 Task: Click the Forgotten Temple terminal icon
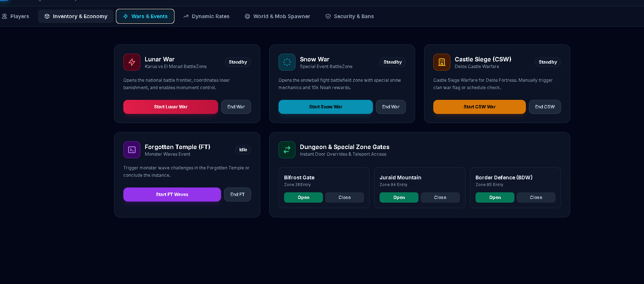(x=132, y=150)
